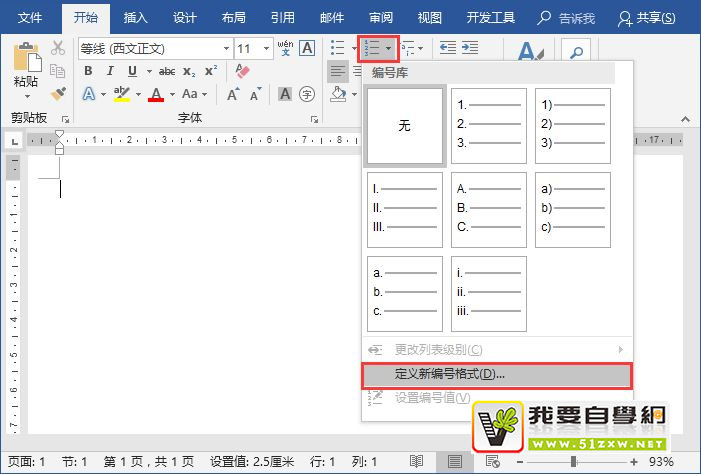
Task: Apply red font color
Action: click(x=156, y=94)
